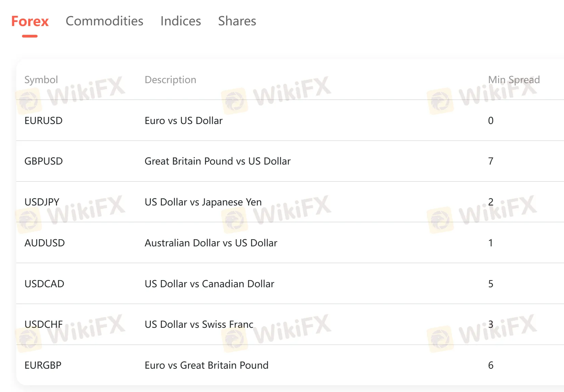Switch to the Forex tab
Image resolution: width=564 pixels, height=392 pixels.
[x=30, y=21]
